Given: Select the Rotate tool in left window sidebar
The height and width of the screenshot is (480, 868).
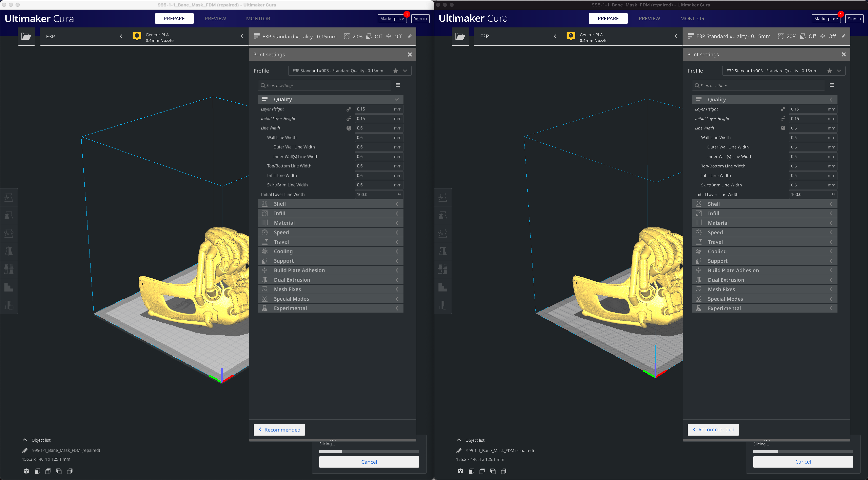Looking at the screenshot, I should (9, 233).
